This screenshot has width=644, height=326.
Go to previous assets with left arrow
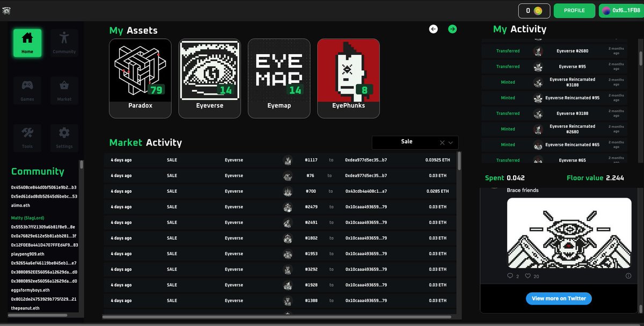[x=434, y=29]
